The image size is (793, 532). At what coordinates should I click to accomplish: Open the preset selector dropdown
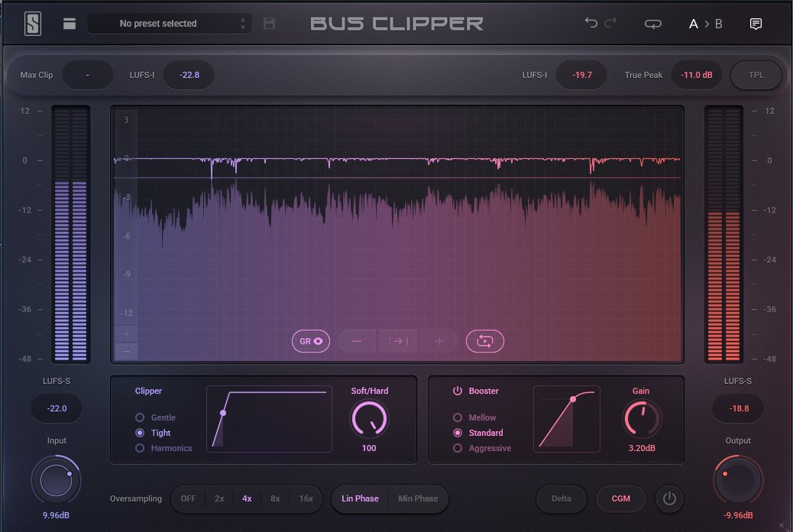tap(170, 24)
